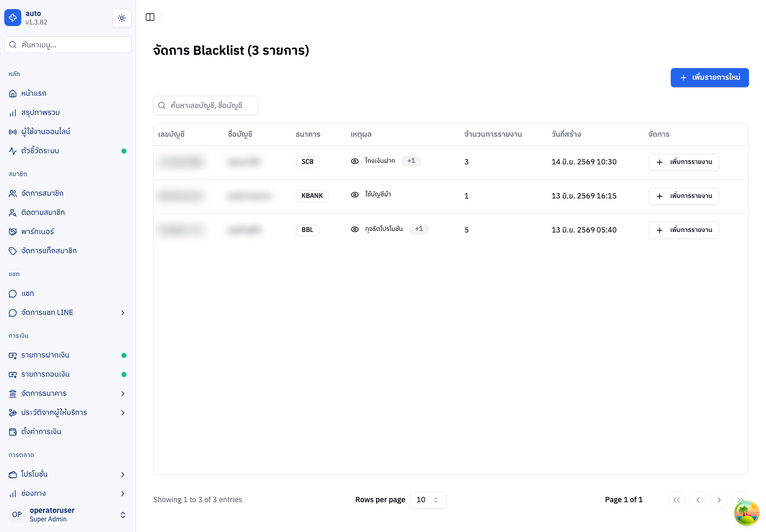Click the KBANK bank badge

pos(312,196)
